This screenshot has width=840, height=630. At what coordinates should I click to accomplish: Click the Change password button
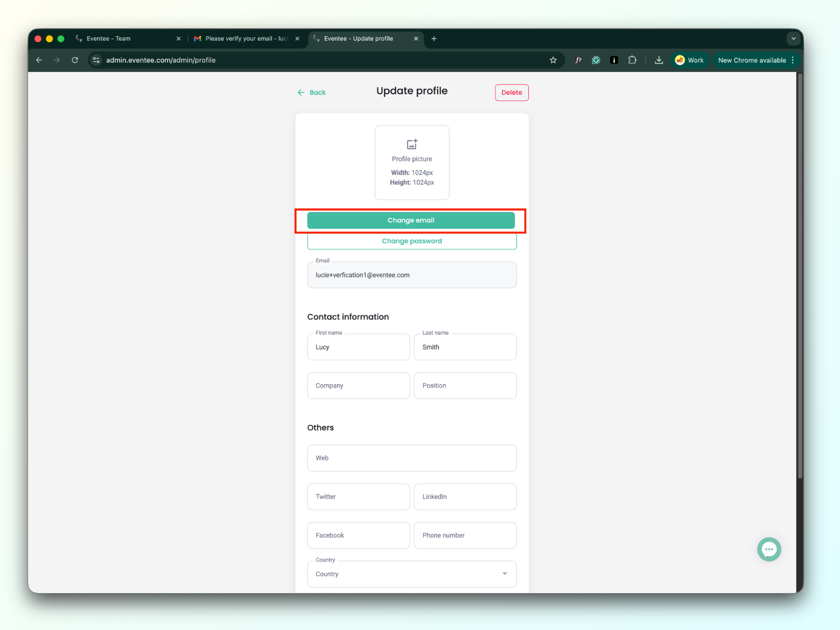[412, 241]
